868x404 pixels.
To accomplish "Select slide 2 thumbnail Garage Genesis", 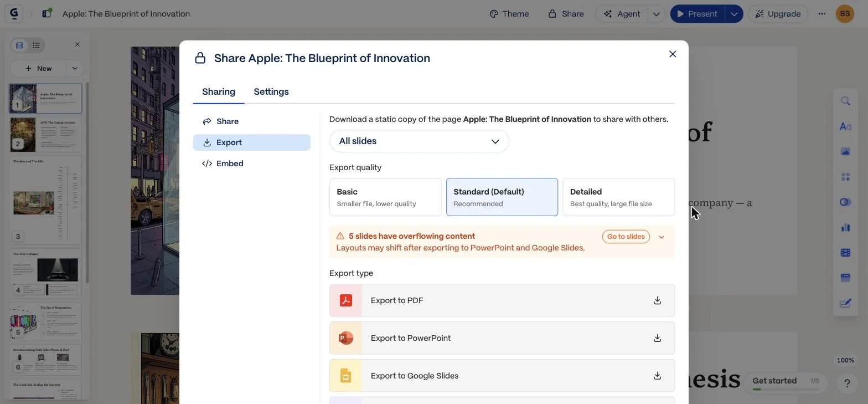I will [x=45, y=135].
